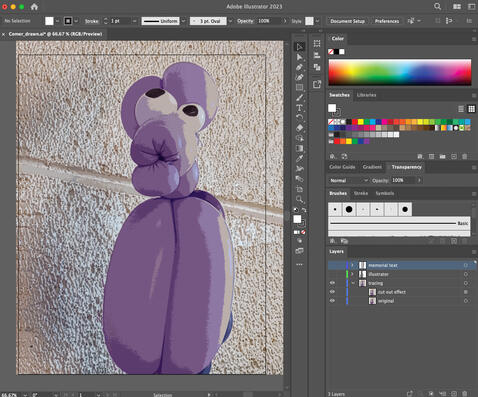The height and width of the screenshot is (397, 478).
Task: Collapse the tracing layer
Action: (352, 283)
